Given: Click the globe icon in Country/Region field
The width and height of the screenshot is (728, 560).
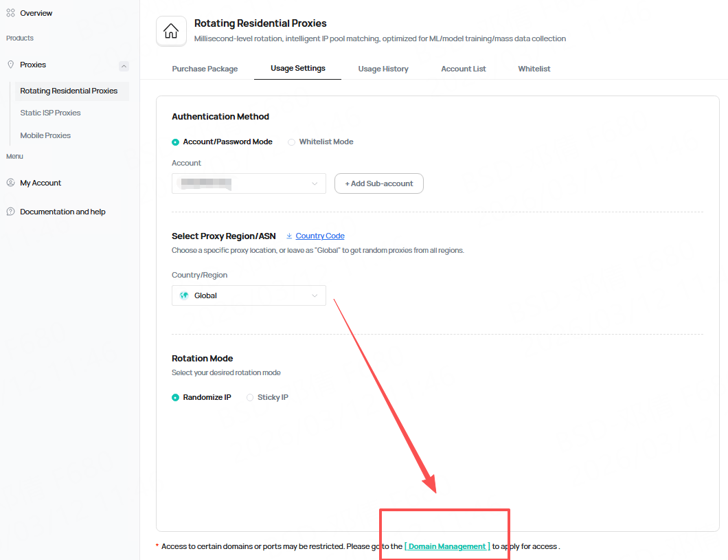Looking at the screenshot, I should tap(184, 295).
